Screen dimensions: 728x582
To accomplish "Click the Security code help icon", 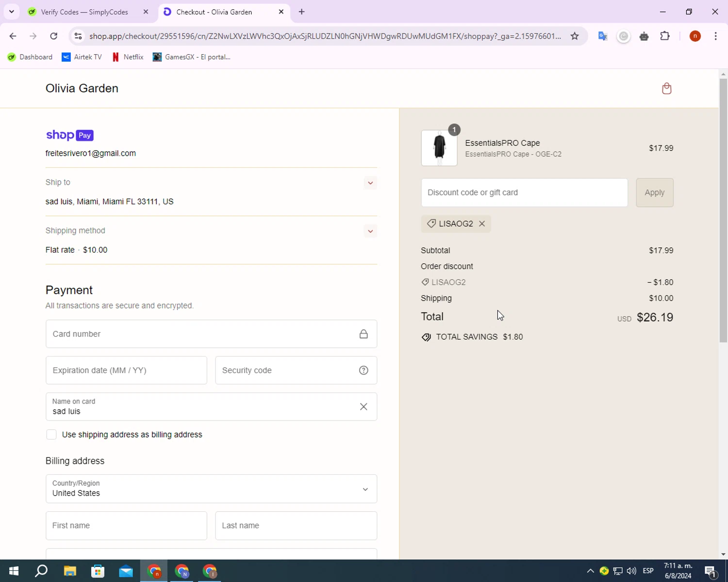I will point(364,371).
